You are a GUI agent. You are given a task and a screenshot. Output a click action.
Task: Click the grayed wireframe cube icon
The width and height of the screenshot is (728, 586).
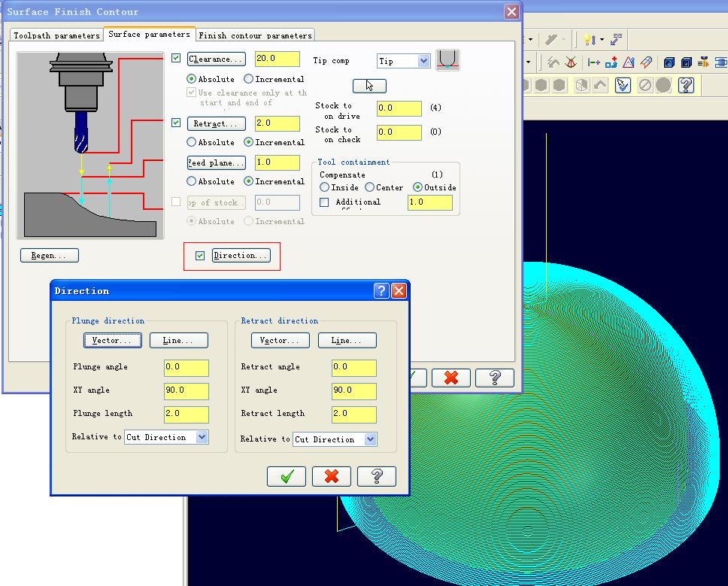tap(581, 86)
